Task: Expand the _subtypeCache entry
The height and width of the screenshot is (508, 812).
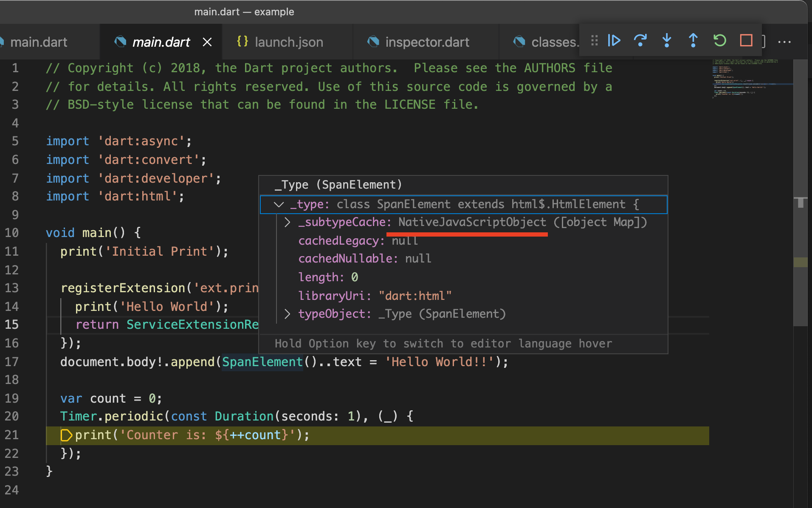Action: [x=288, y=222]
